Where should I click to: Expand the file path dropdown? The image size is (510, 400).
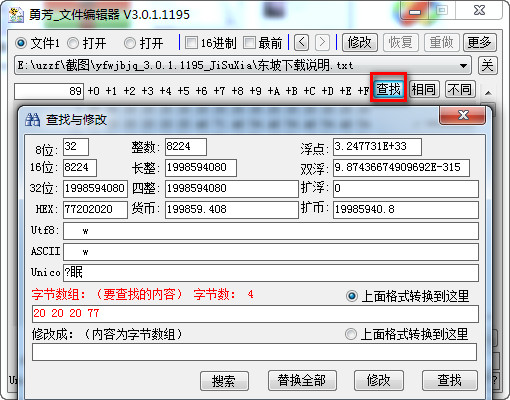463,66
